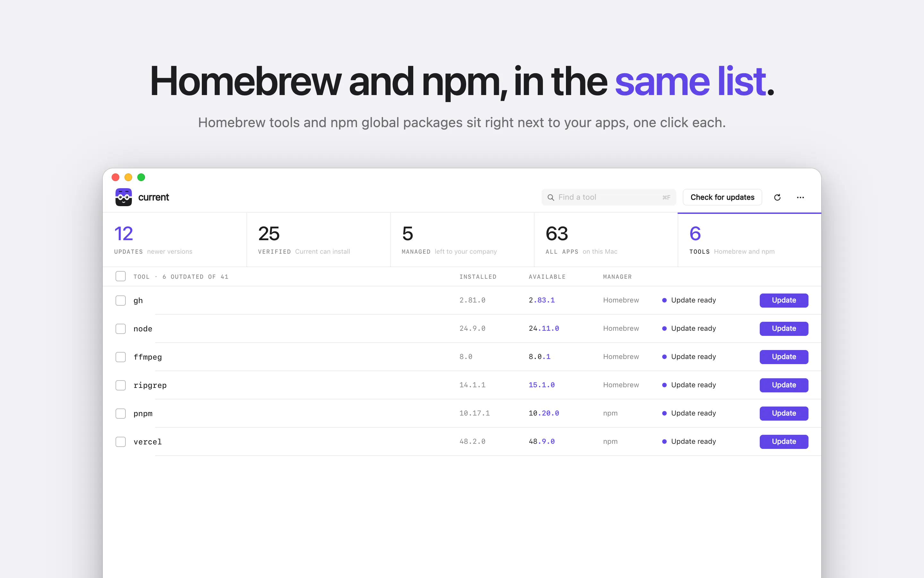Screen dimensions: 924x578
Task: Focus the Find a tool search field
Action: pyautogui.click(x=609, y=197)
